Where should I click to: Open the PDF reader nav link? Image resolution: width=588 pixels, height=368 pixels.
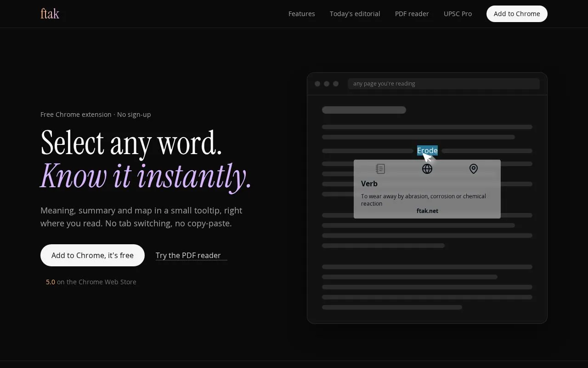pyautogui.click(x=412, y=14)
